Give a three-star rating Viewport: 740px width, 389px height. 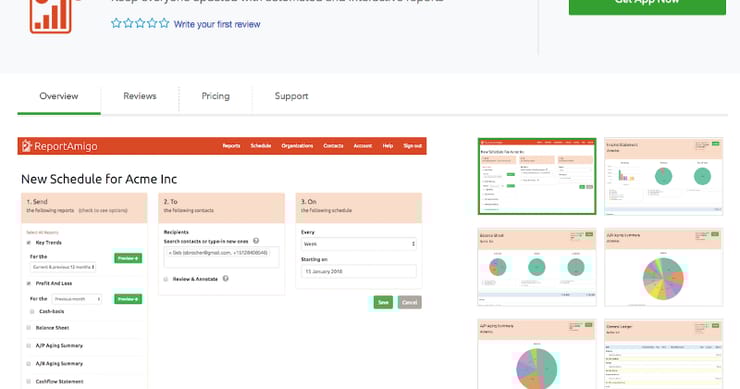point(140,23)
